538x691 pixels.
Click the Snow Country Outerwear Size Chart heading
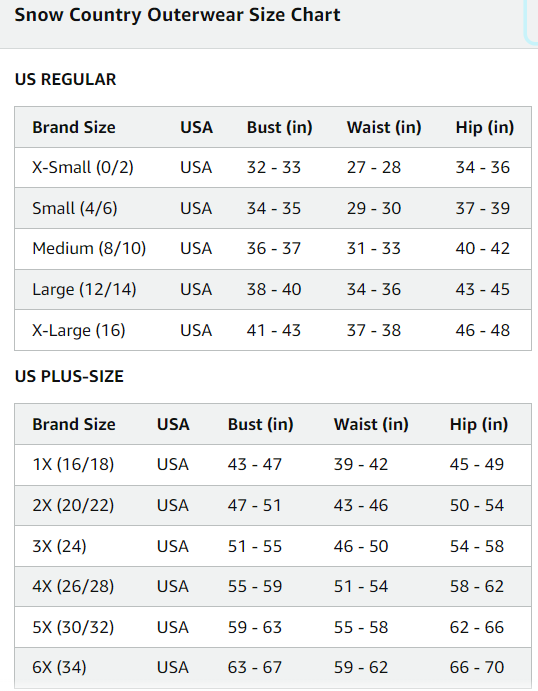pyautogui.click(x=177, y=15)
